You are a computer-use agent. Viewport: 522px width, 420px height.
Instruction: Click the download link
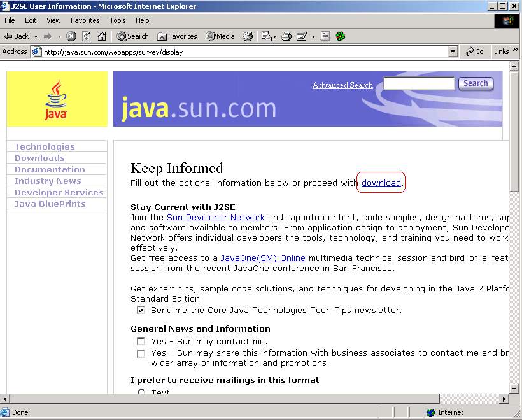(x=381, y=183)
